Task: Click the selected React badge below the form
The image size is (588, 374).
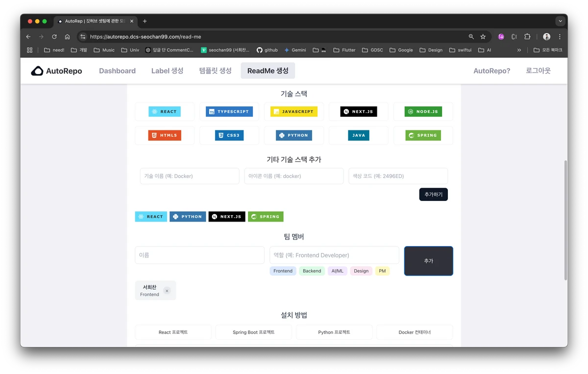Action: click(151, 217)
